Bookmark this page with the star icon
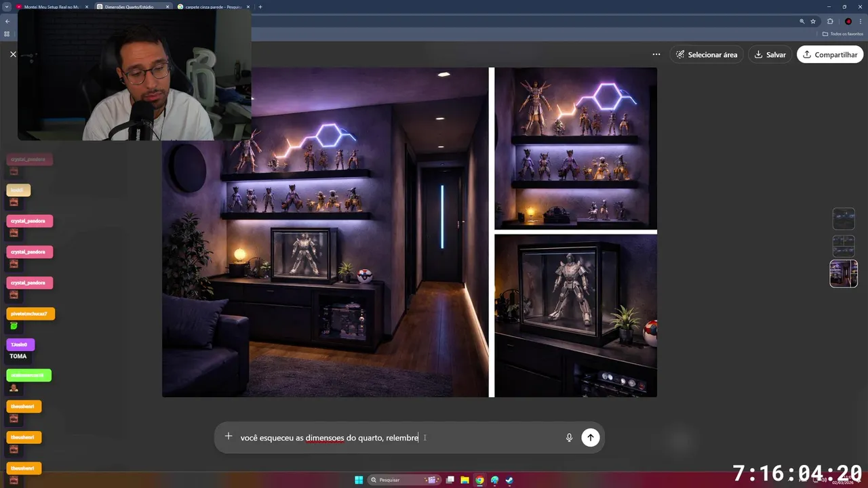The image size is (868, 488). pyautogui.click(x=813, y=21)
